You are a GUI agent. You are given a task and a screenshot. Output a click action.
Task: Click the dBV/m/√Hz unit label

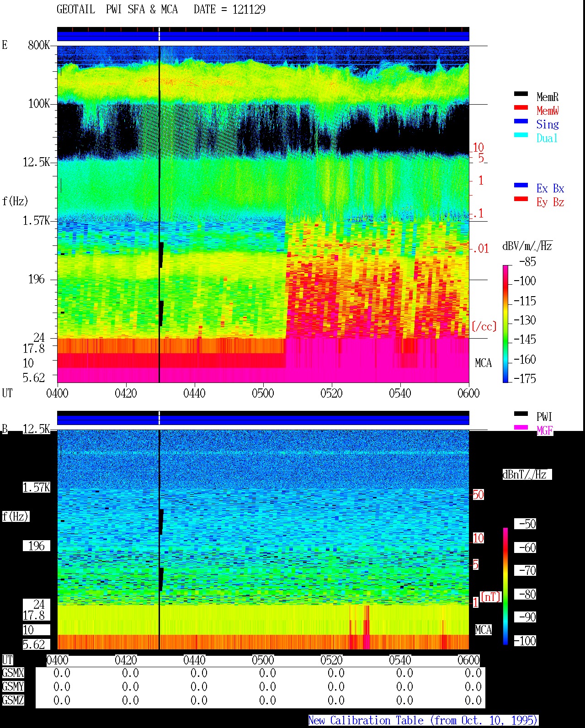pos(527,246)
